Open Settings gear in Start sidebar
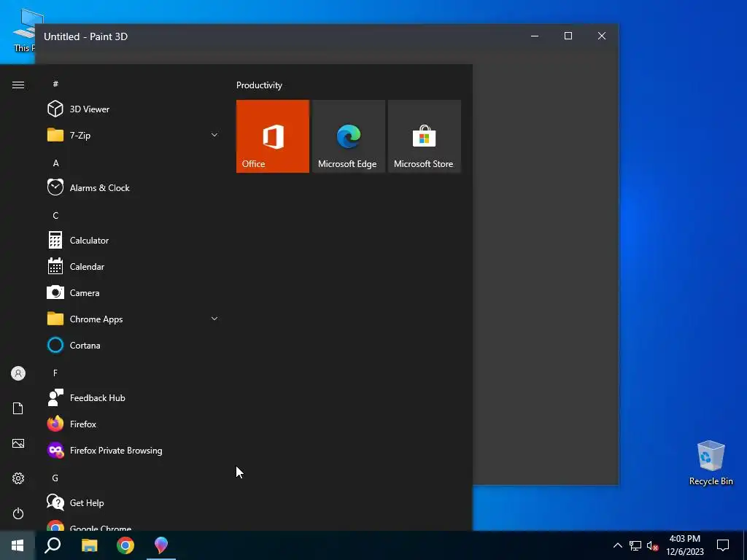 click(18, 478)
